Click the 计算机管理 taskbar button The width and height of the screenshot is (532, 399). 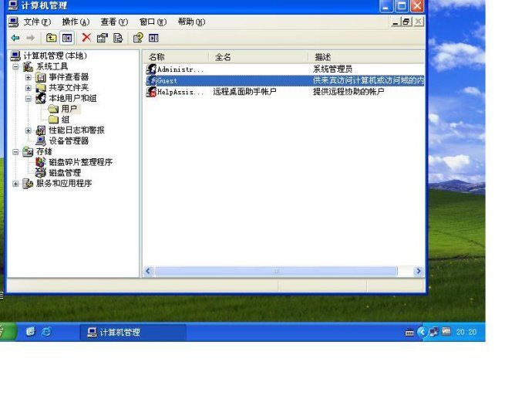133,332
